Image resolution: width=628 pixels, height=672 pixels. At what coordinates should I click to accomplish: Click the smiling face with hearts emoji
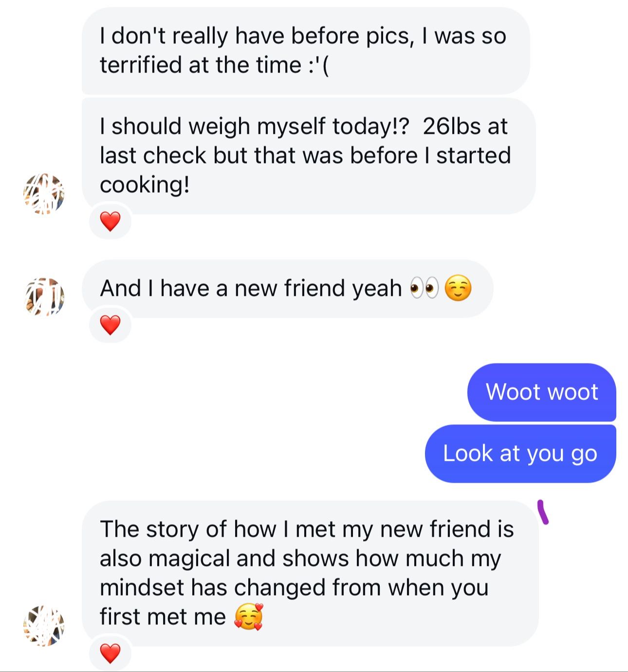[249, 617]
